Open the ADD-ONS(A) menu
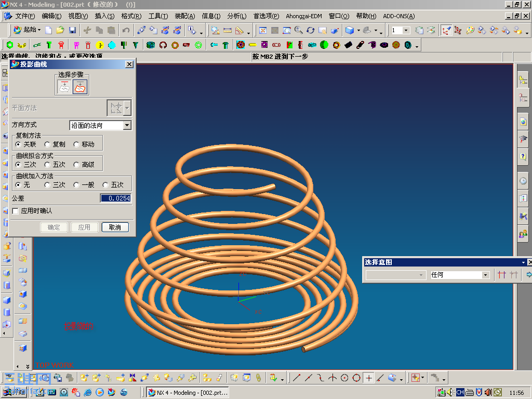Image resolution: width=532 pixels, height=399 pixels. (398, 16)
